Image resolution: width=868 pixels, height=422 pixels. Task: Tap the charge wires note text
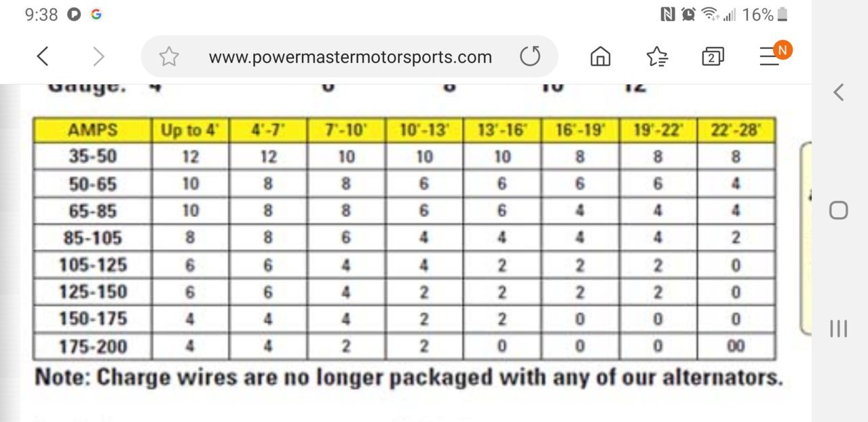pyautogui.click(x=409, y=377)
